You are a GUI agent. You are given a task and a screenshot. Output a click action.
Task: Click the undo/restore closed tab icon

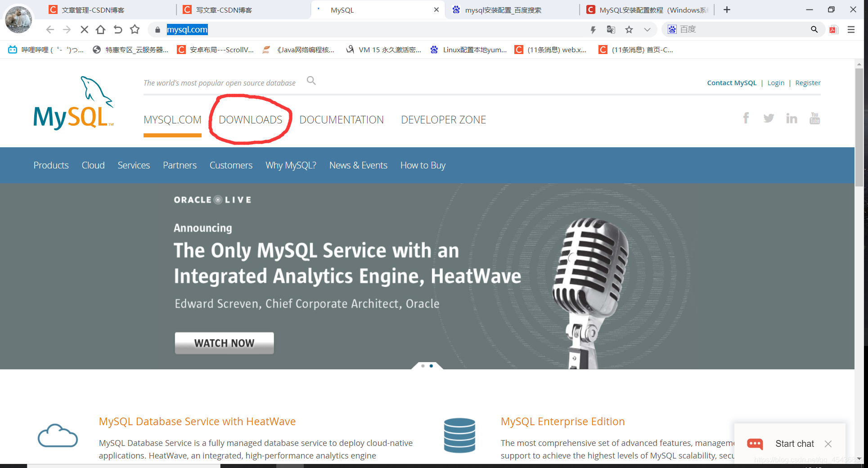118,30
